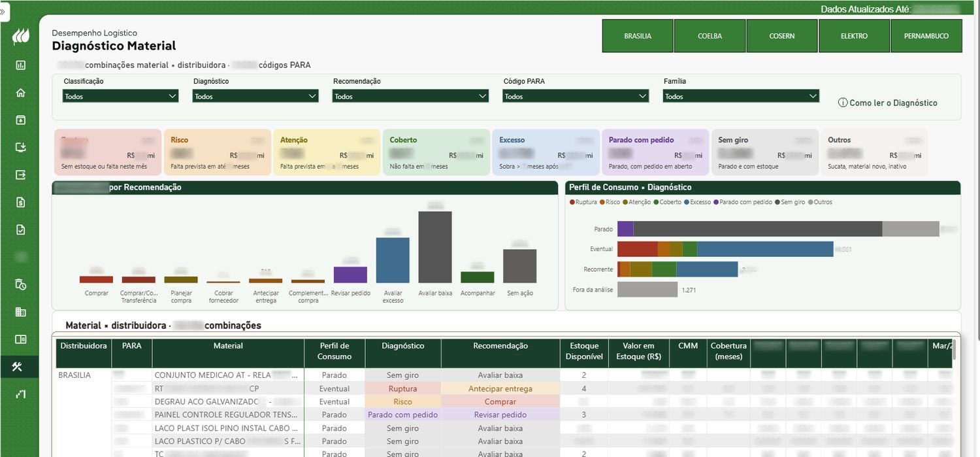This screenshot has width=980, height=457.
Task: Expand the Classificação dropdown
Action: click(120, 96)
